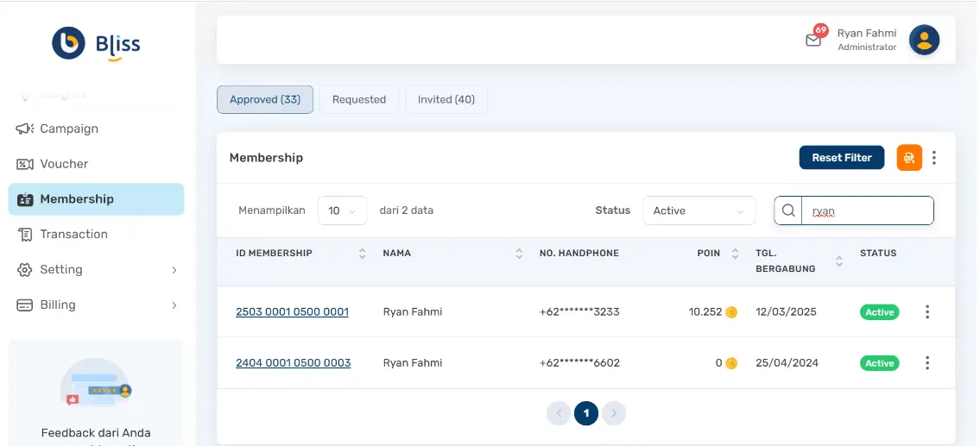This screenshot has height=446, width=980.
Task: Sort by ID Membership column
Action: tap(362, 254)
